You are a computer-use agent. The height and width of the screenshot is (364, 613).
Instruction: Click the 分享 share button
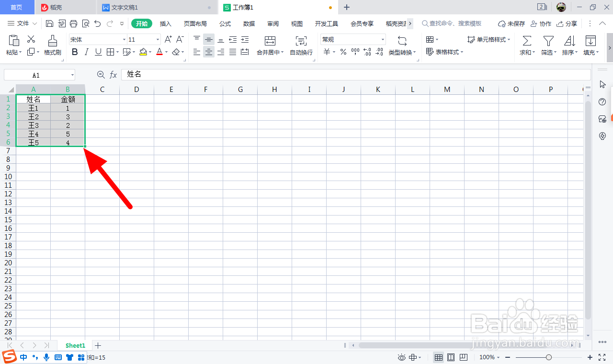[x=567, y=23]
